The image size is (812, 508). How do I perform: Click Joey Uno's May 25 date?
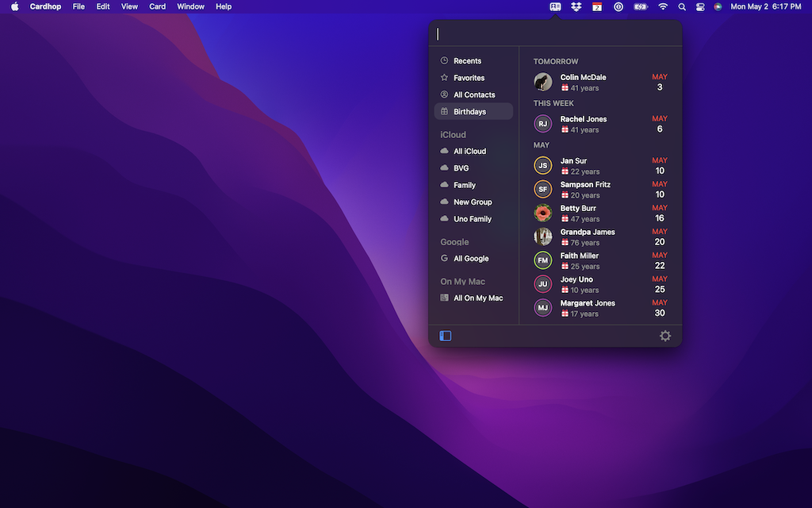[660, 285]
